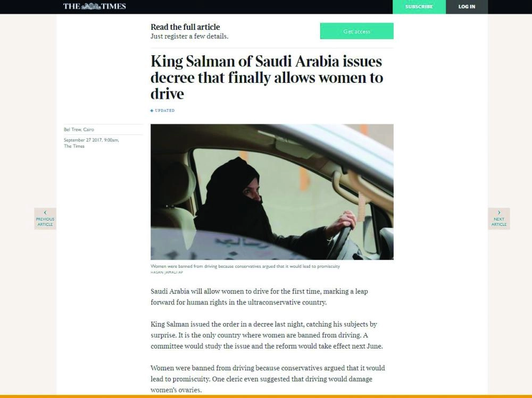Click the Subscribe button
The image size is (532, 398).
tap(419, 7)
